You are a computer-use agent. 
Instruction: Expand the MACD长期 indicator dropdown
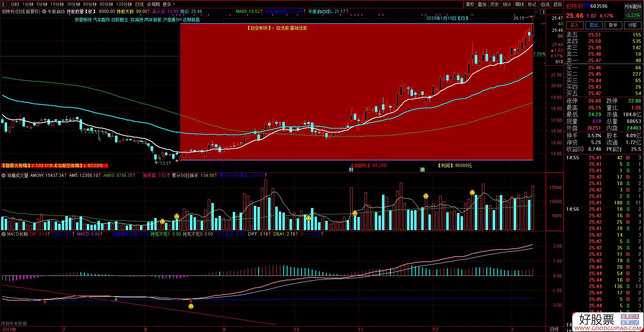coord(4,234)
